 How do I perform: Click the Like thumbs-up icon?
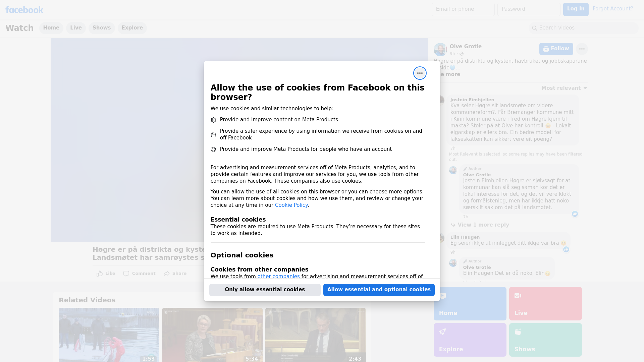100,274
